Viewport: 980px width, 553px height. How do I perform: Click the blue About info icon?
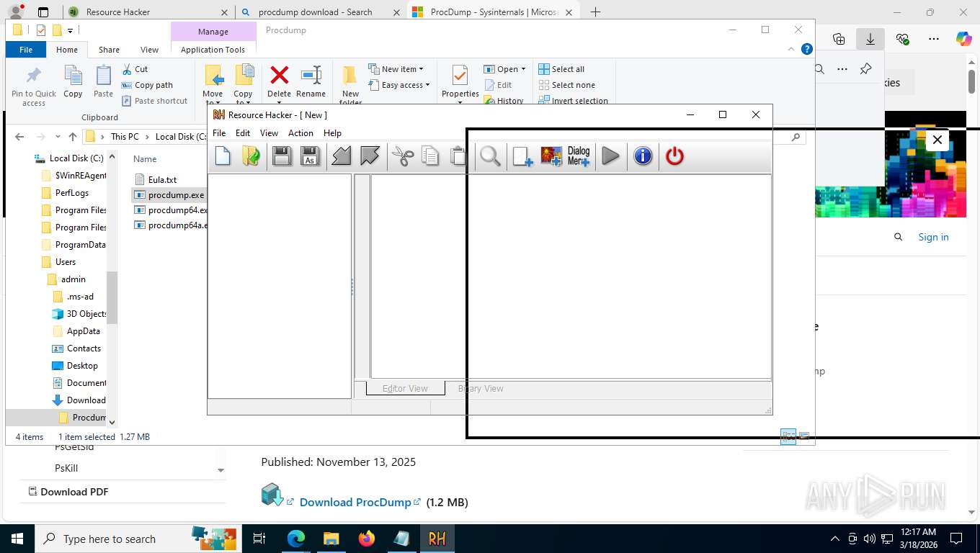tap(643, 156)
